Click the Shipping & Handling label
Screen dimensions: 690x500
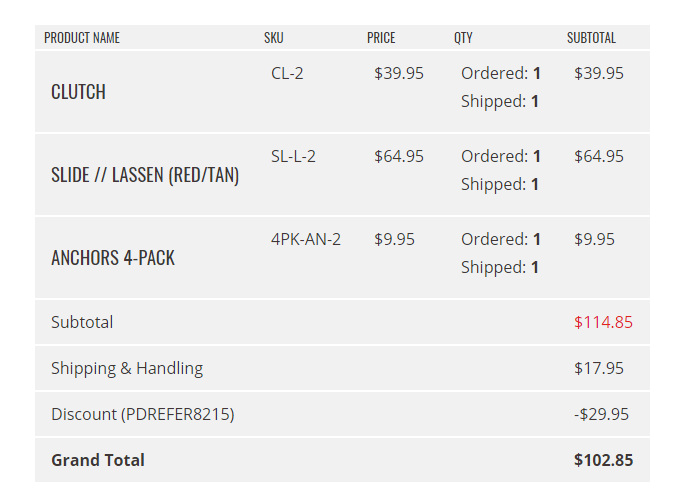[x=127, y=368]
